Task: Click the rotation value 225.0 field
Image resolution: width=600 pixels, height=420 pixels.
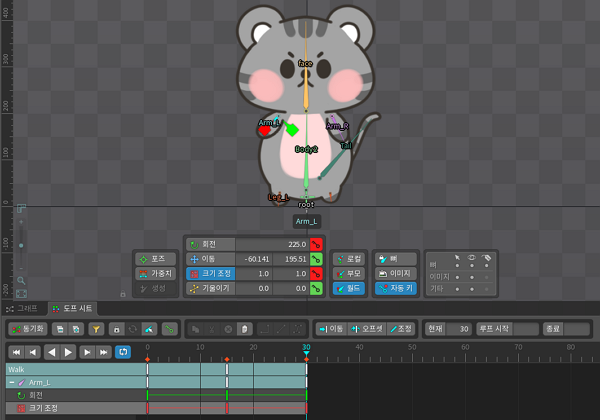Action: coord(272,244)
